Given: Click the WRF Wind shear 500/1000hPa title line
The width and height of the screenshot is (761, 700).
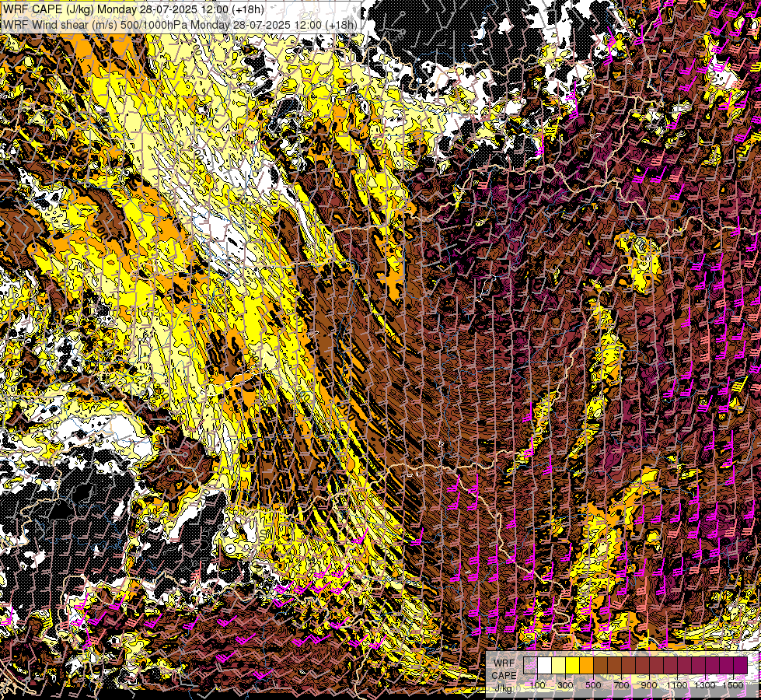Looking at the screenshot, I should 180,24.
